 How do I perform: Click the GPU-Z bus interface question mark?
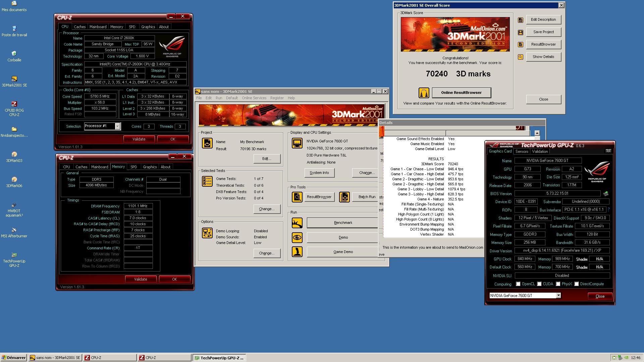click(x=608, y=210)
